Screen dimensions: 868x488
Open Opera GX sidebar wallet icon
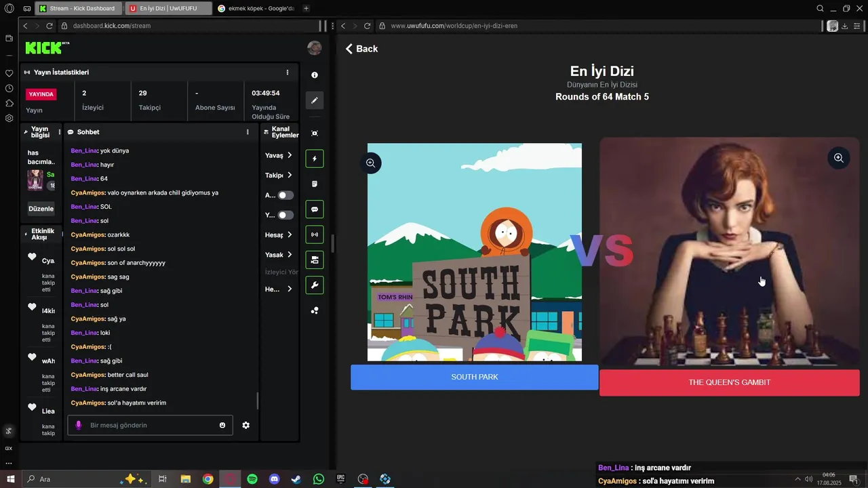tap(9, 39)
